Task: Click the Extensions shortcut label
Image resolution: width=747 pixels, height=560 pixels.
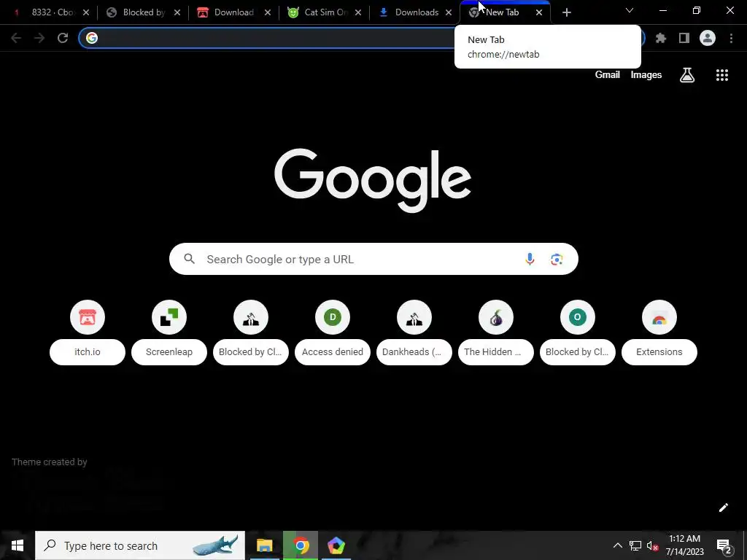Action: (659, 352)
